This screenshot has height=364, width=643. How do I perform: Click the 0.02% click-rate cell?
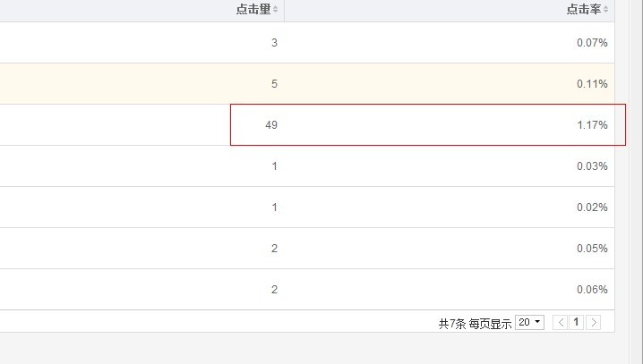[592, 207]
